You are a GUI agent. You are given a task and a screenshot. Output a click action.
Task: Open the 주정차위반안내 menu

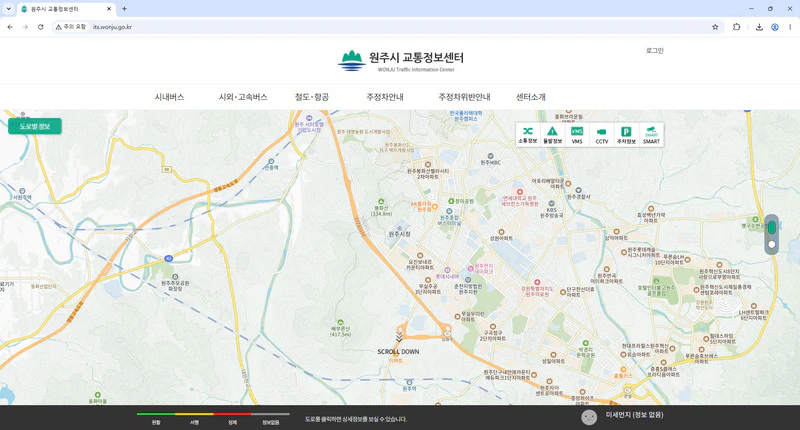[x=464, y=97]
